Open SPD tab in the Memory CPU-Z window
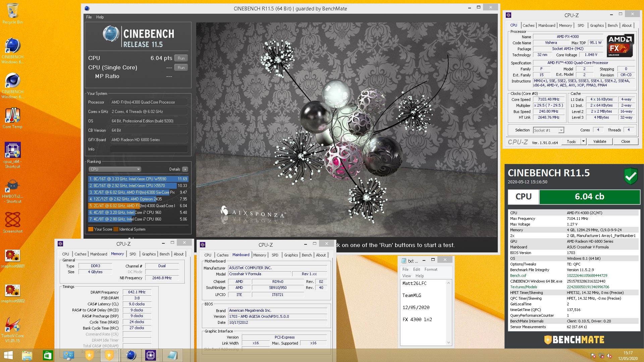644x362 pixels. pos(133,254)
